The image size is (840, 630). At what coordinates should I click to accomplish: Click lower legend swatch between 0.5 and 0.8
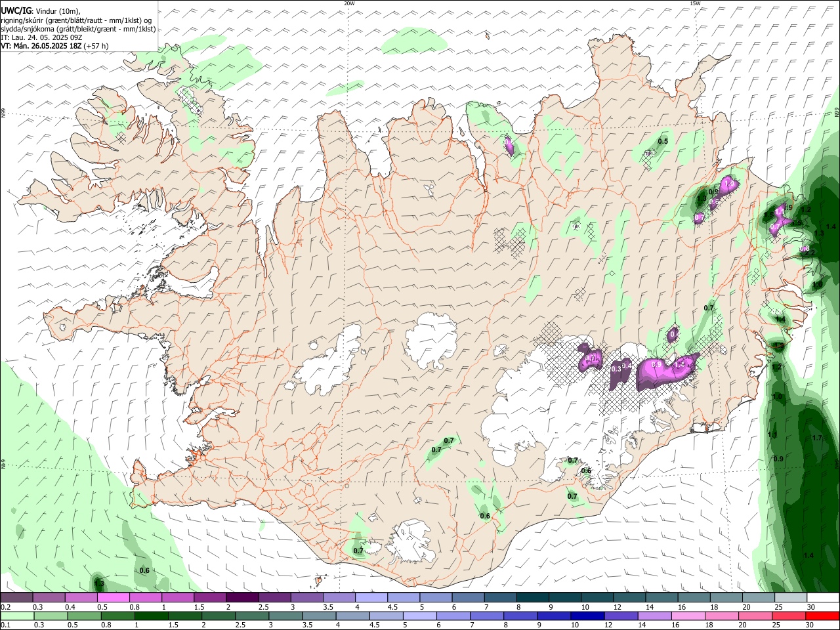[83, 616]
